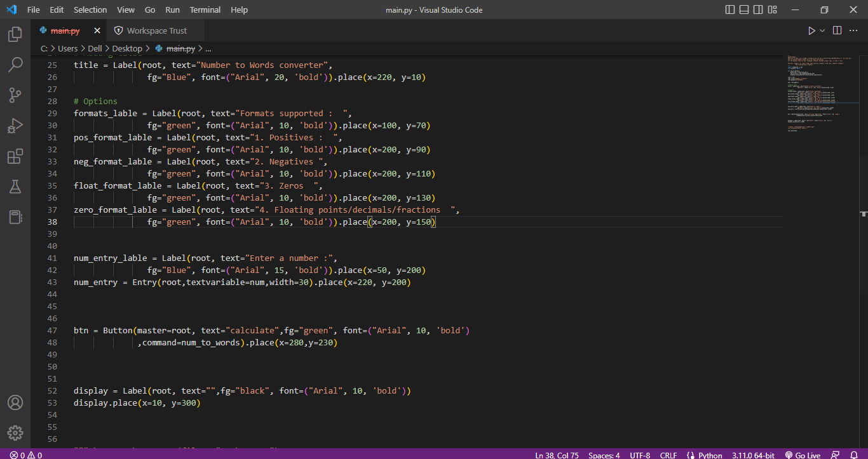868x459 pixels.
Task: Open the Run menu
Action: pyautogui.click(x=172, y=10)
